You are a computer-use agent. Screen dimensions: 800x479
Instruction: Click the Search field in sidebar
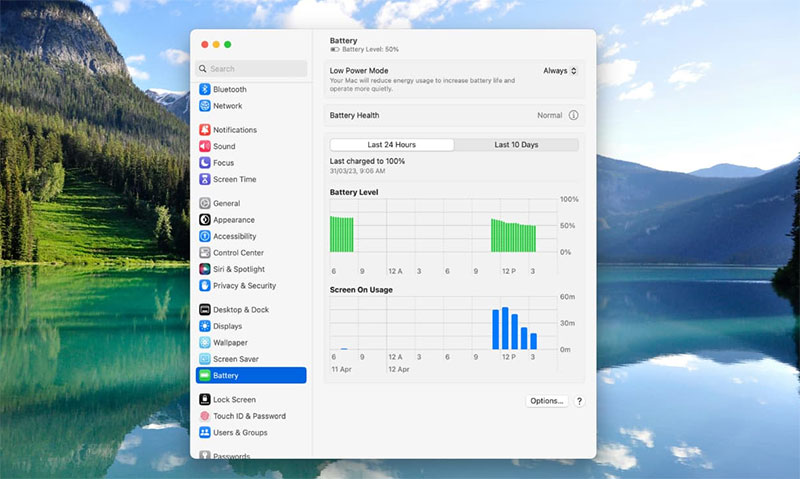point(251,69)
